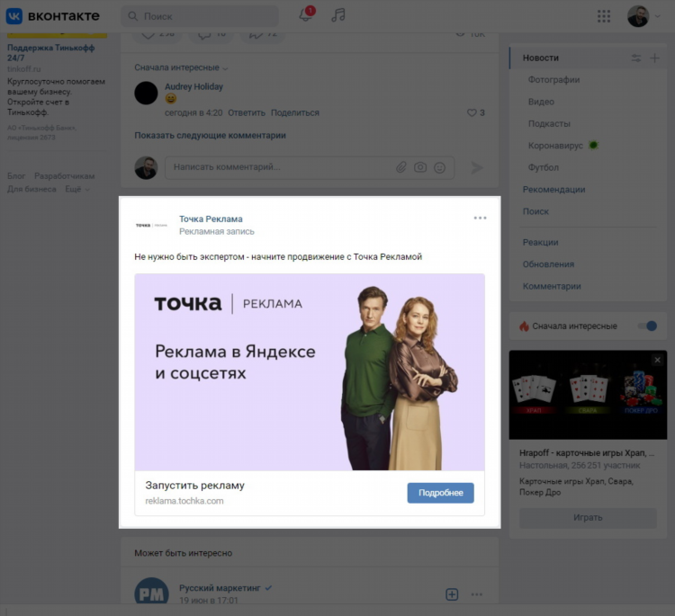675x616 pixels.
Task: Select Видео feed section
Action: point(541,102)
